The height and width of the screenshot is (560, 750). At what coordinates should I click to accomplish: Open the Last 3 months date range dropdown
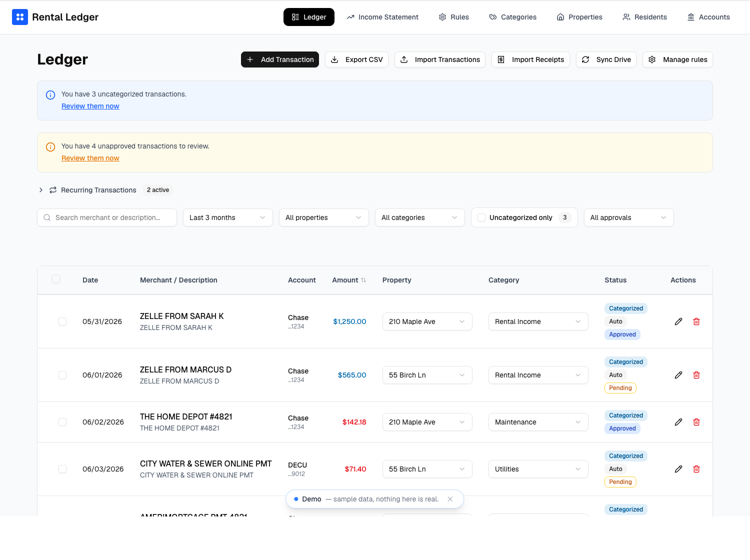click(227, 217)
